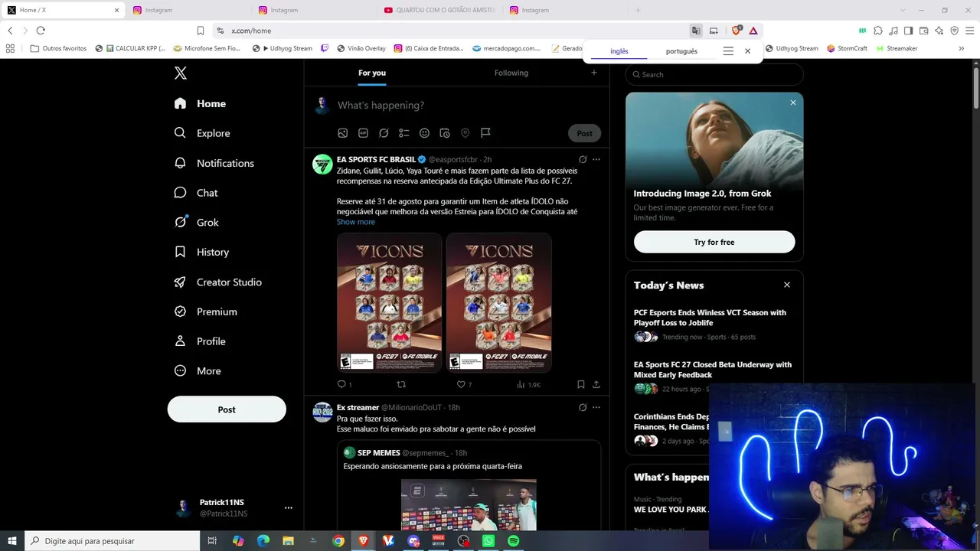Click Try for free on the Grok card
The image size is (980, 551).
[x=714, y=242]
